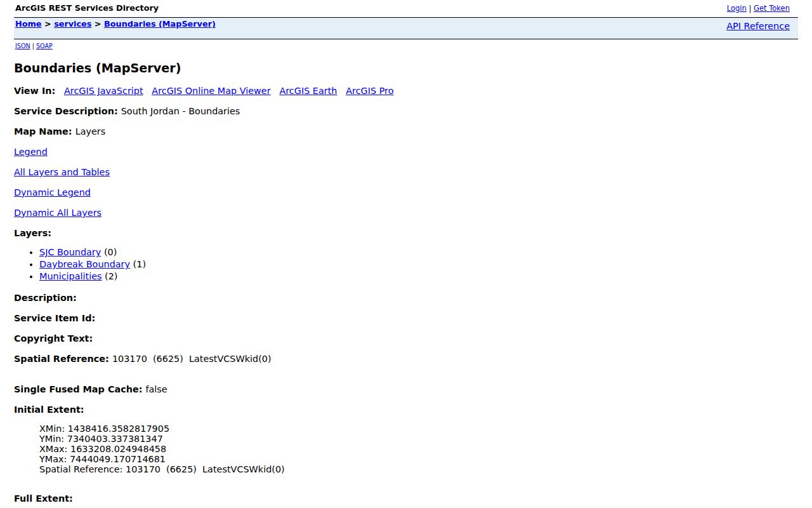Viewport: 812px width, 508px height.
Task: Click the Service Item Id label
Action: point(55,318)
